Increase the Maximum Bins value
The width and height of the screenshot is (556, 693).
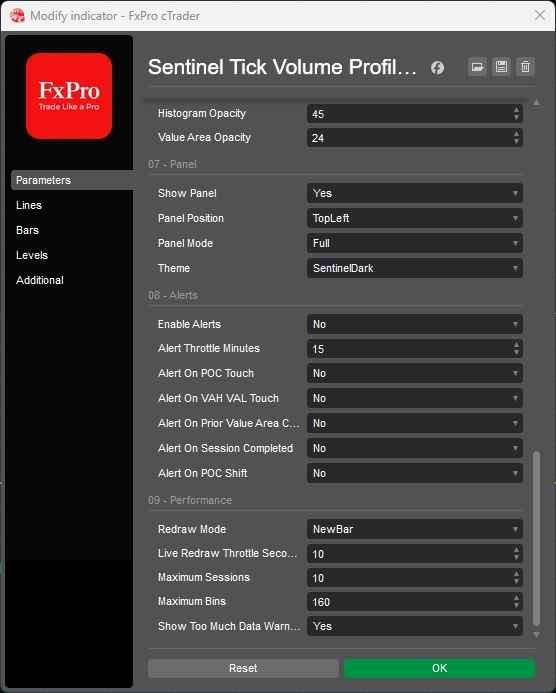click(x=516, y=598)
